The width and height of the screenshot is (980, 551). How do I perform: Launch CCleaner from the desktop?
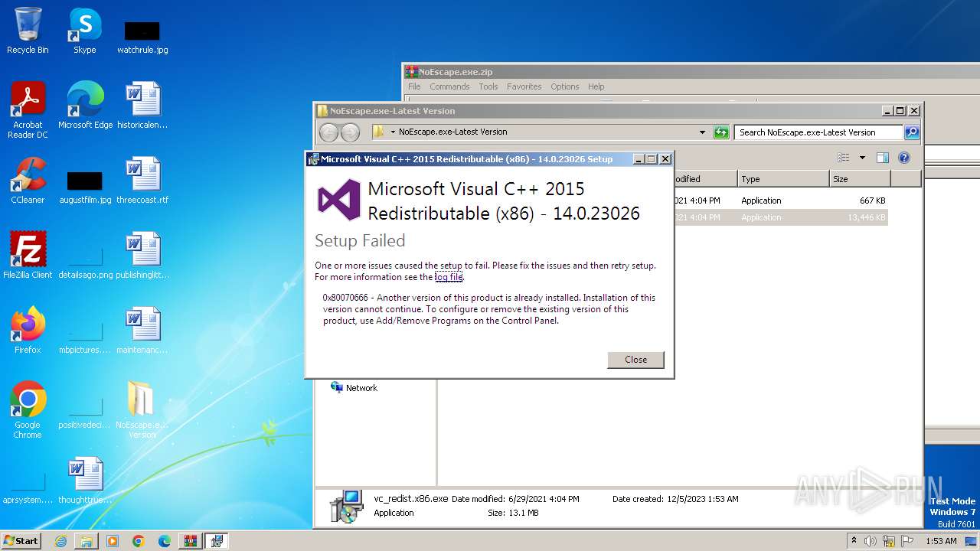coord(28,180)
